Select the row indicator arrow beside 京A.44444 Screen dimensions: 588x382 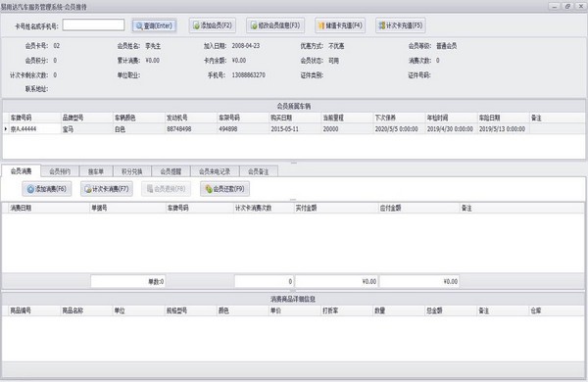coord(6,129)
